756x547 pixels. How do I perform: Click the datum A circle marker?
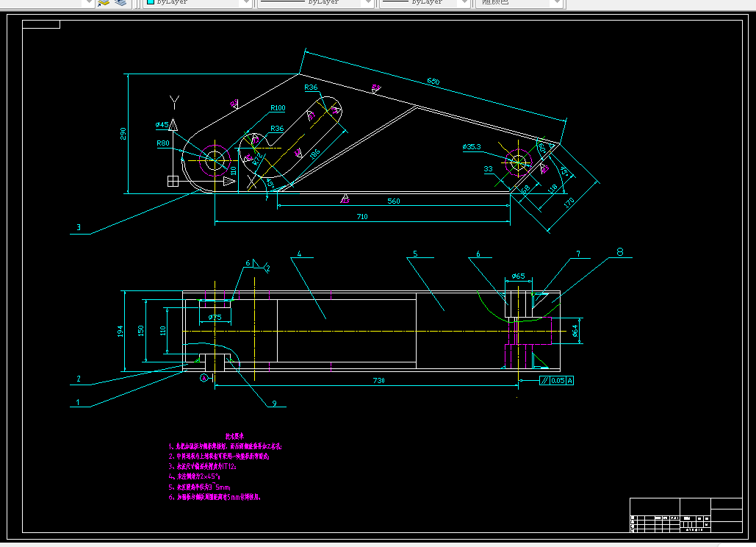(204, 378)
